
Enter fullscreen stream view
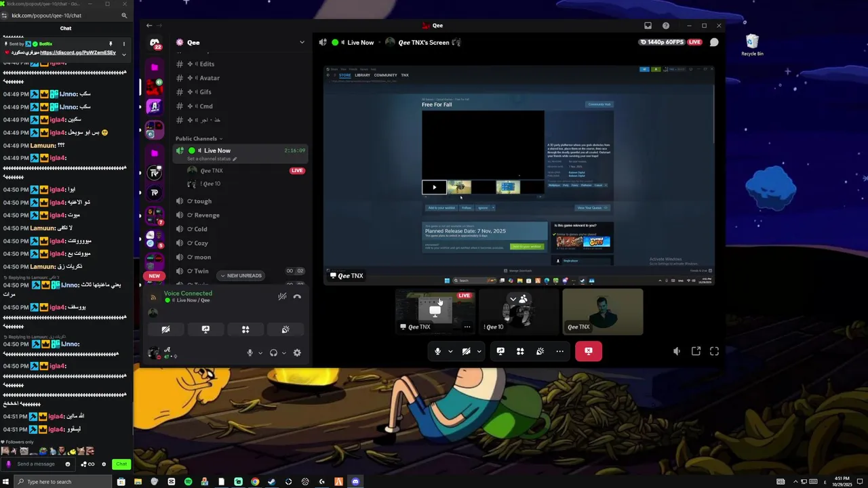[x=714, y=351]
